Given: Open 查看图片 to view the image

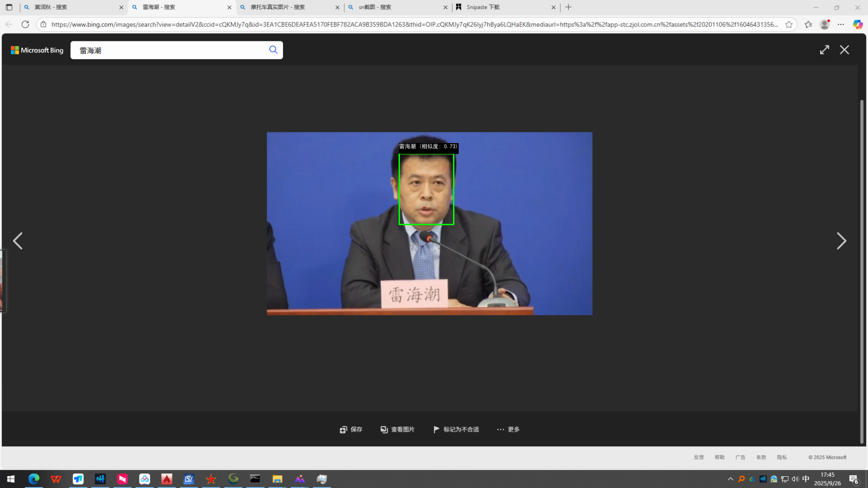Looking at the screenshot, I should coord(398,429).
